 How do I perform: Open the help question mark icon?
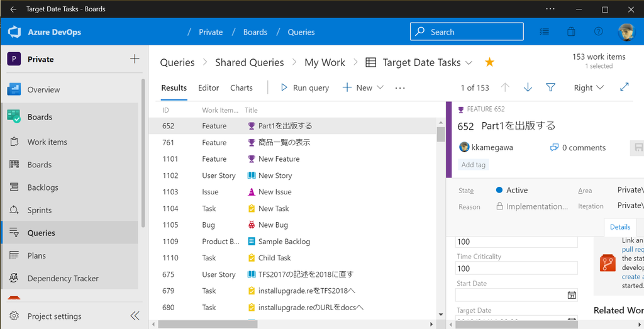(x=599, y=31)
